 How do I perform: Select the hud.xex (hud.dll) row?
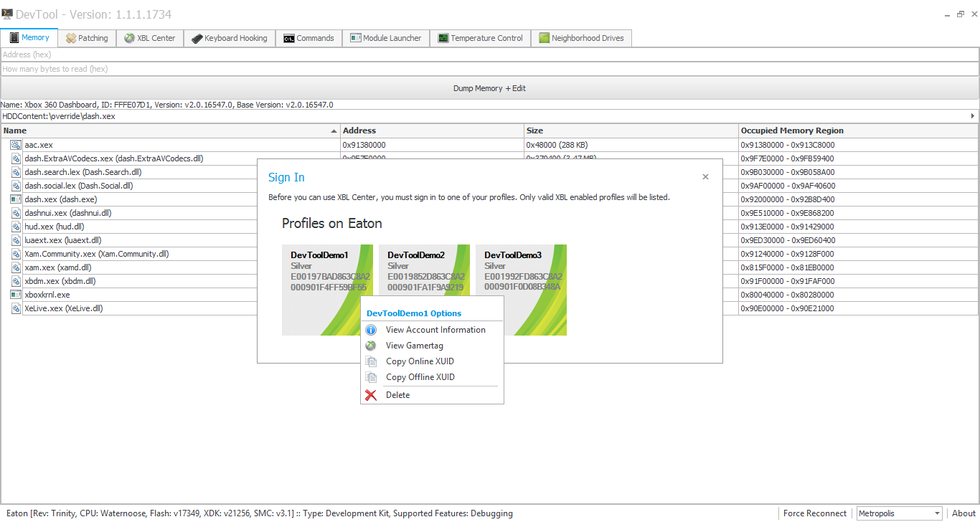coord(55,227)
